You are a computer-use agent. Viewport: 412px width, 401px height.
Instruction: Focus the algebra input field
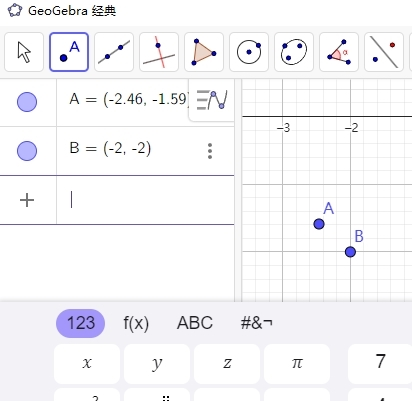(145, 200)
